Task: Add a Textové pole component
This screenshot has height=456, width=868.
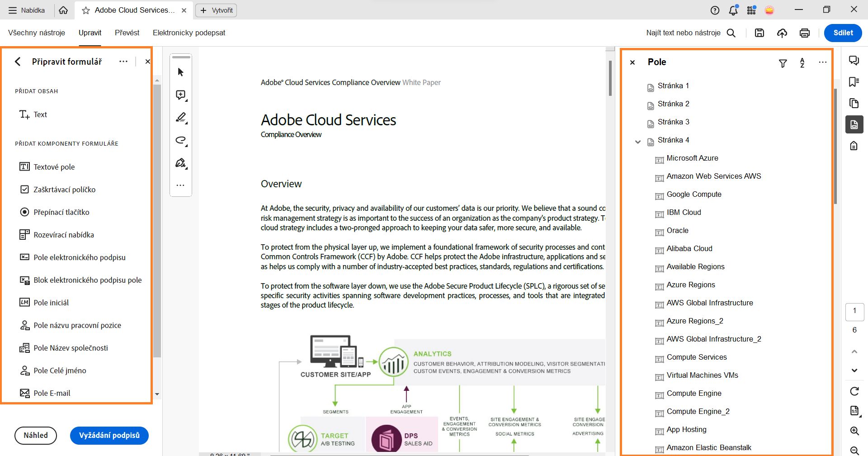Action: [x=47, y=167]
